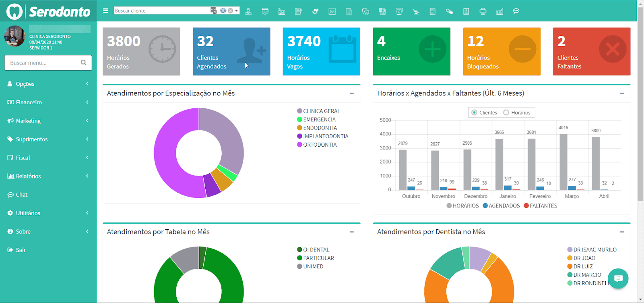Toggle FALTANTES series in chart legend
The image size is (644, 303).
coord(540,206)
